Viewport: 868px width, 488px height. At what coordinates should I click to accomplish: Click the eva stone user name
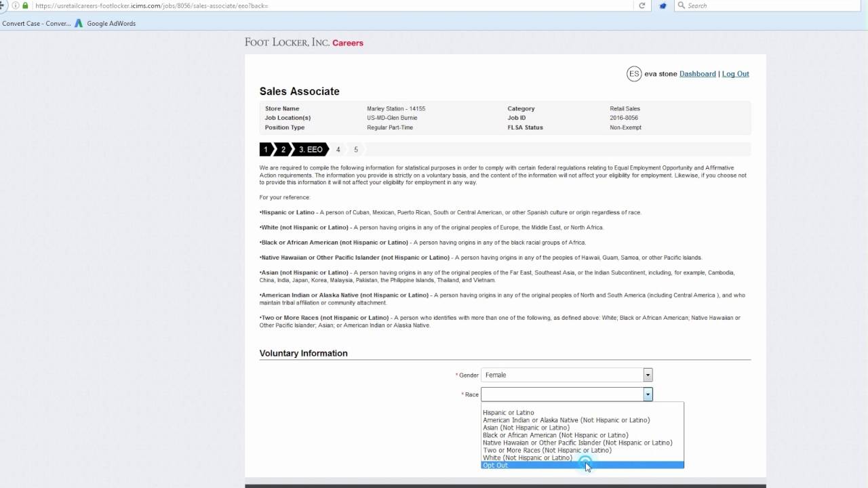coord(660,74)
